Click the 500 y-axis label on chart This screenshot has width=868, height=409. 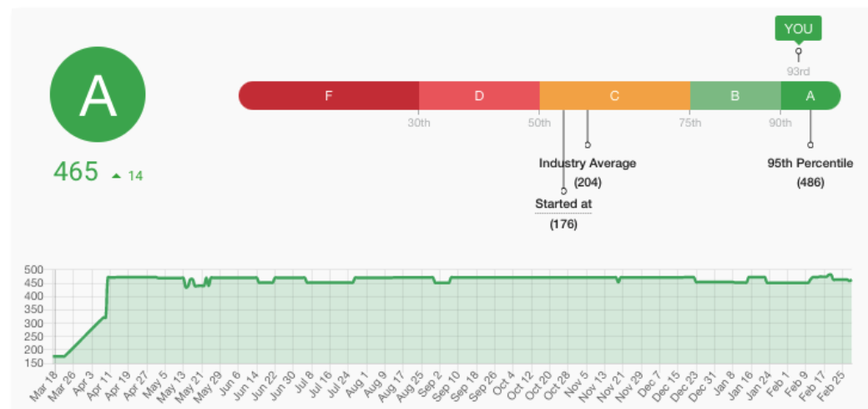[33, 270]
